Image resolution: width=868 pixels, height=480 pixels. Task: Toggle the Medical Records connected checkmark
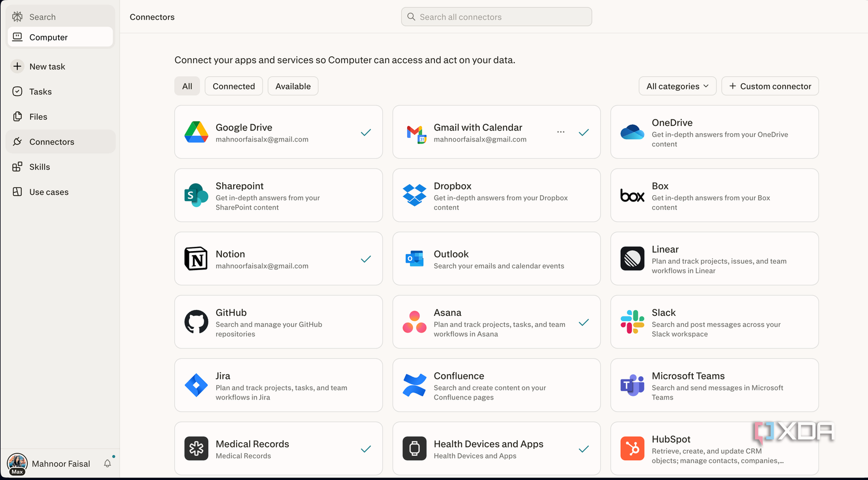pyautogui.click(x=366, y=449)
